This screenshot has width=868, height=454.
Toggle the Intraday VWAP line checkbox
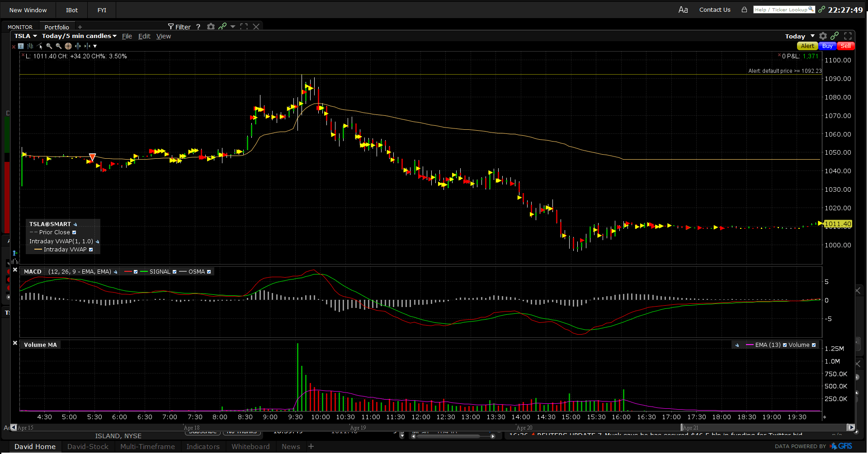91,250
